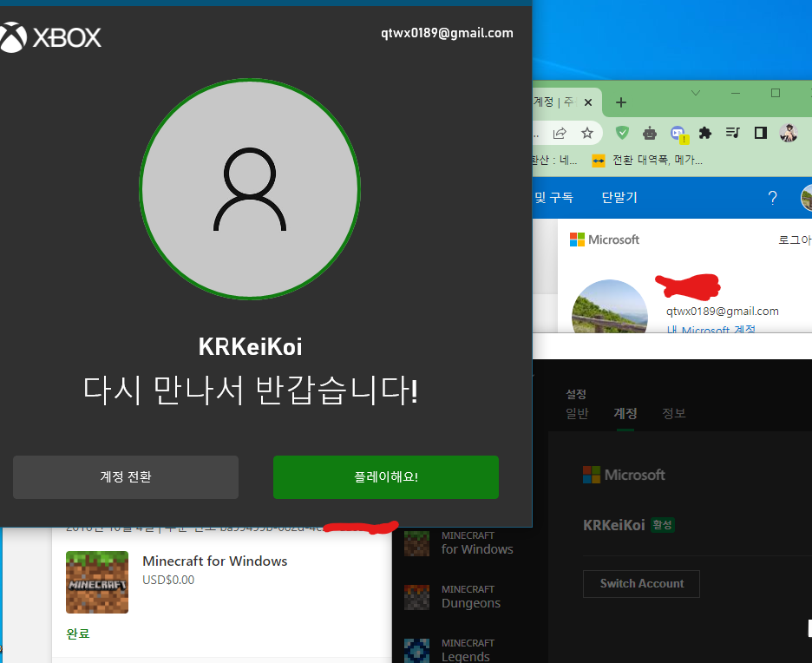812x663 pixels.
Task: Click the green 플레이해요! button
Action: (386, 477)
